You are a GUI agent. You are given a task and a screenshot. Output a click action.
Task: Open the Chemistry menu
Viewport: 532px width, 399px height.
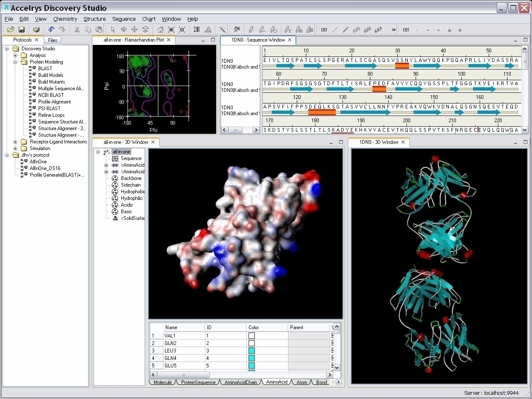(x=65, y=19)
